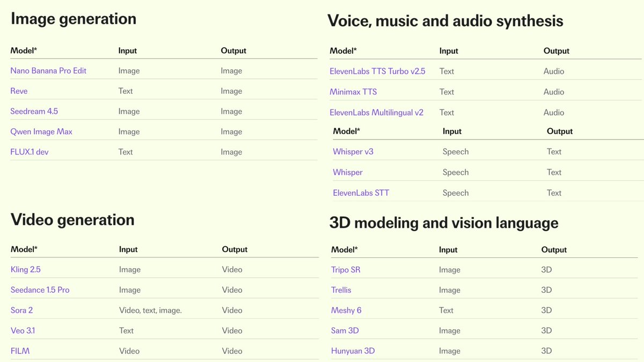Open the FLUX.1 dev link
The image size is (644, 362).
(30, 152)
